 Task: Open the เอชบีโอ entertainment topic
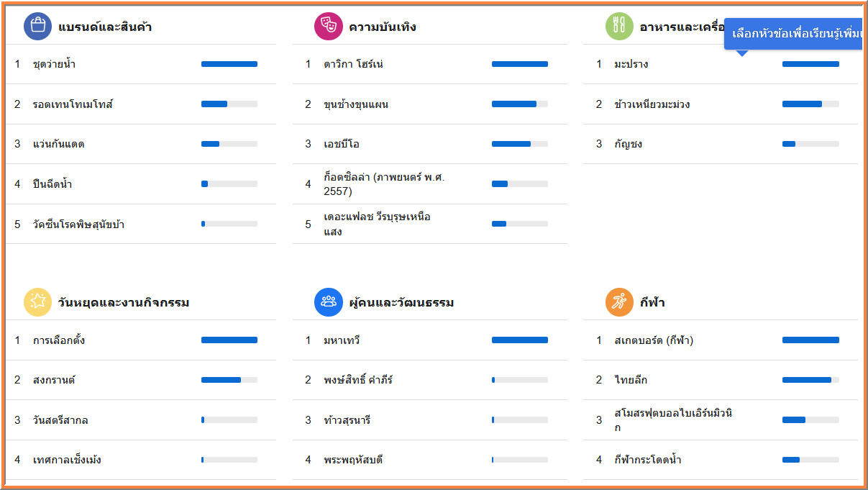(342, 144)
